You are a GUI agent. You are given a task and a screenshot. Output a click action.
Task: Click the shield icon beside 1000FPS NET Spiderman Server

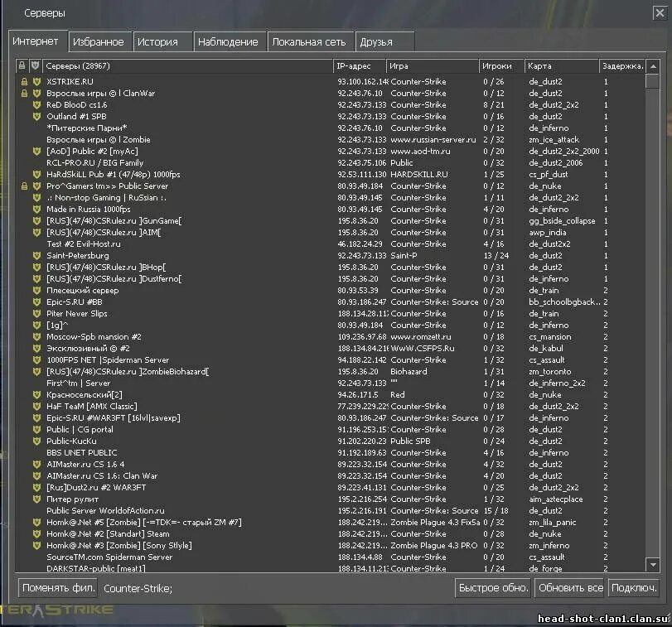click(x=36, y=359)
